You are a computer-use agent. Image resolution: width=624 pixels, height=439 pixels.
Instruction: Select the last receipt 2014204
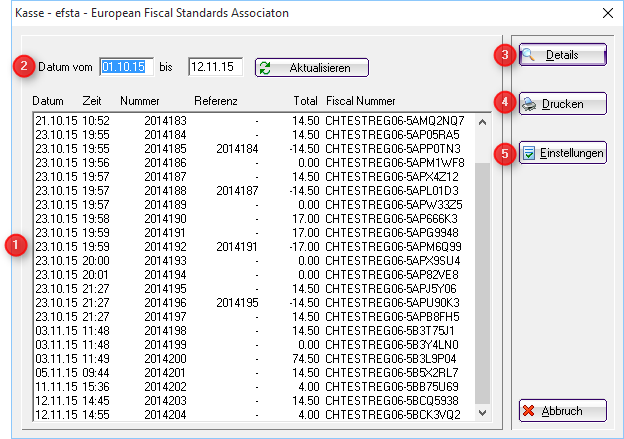250,413
